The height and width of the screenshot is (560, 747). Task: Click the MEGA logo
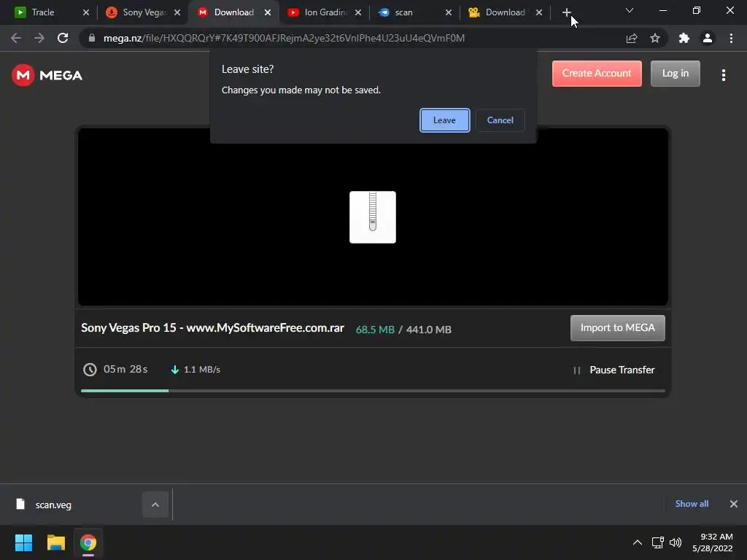click(x=47, y=75)
